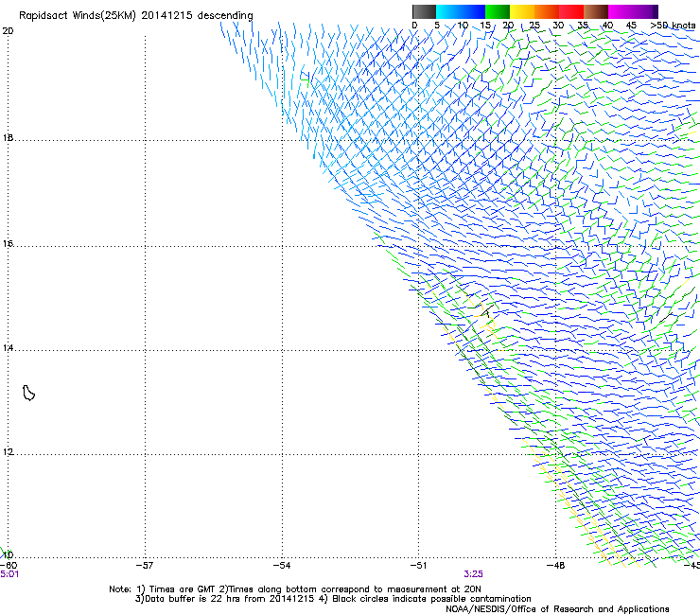Click the note line '3)Data buffer is 22 hrs'
The height and width of the screenshot is (615, 700).
coord(333,599)
